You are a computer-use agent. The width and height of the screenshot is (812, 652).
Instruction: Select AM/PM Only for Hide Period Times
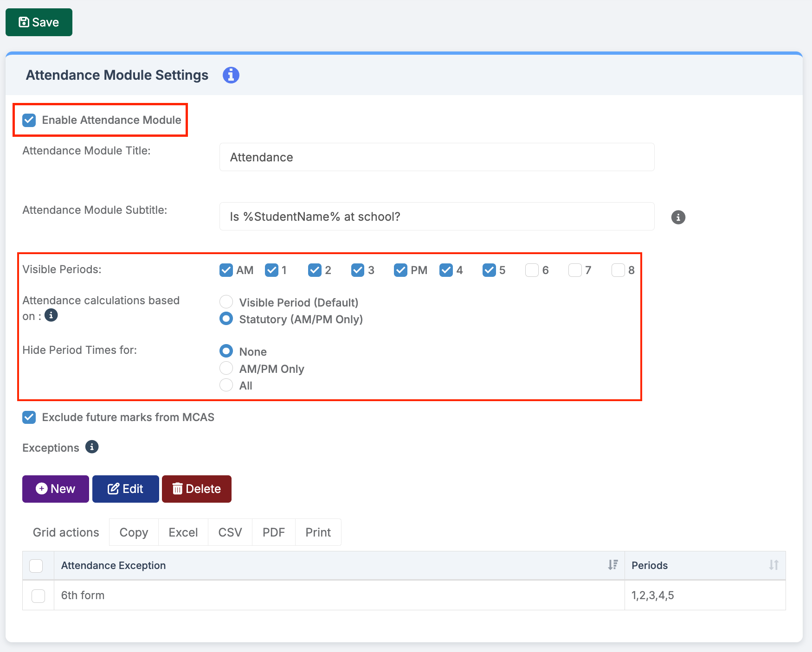coord(226,369)
